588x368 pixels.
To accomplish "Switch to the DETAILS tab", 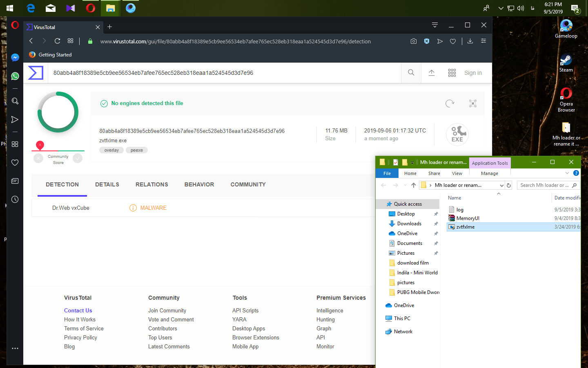I will (107, 185).
